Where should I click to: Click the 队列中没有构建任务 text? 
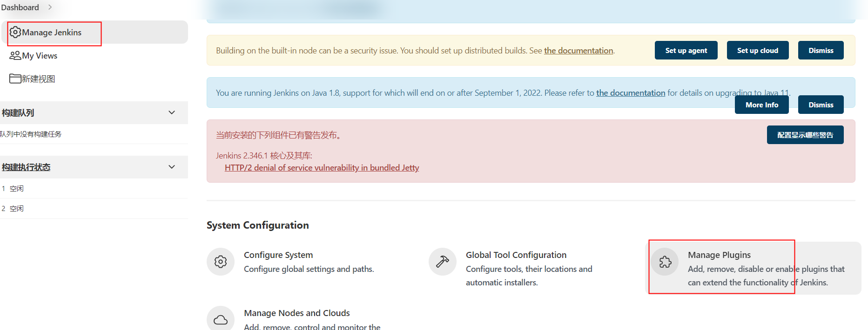click(x=31, y=134)
